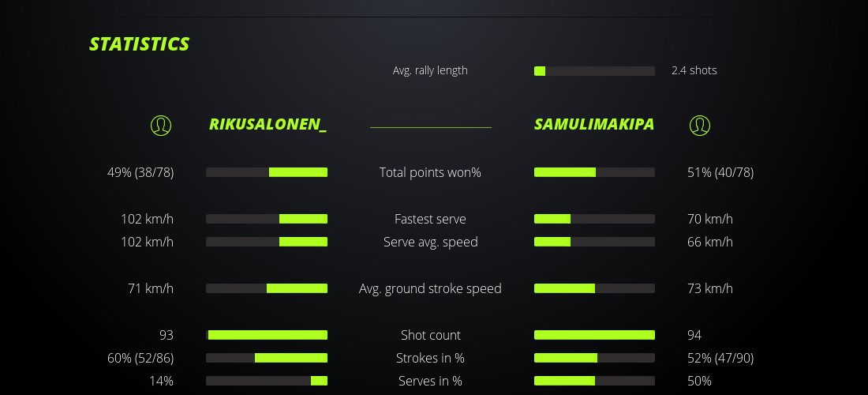Select the Avg. ground stroke speed label
This screenshot has height=395, width=868.
pos(430,288)
